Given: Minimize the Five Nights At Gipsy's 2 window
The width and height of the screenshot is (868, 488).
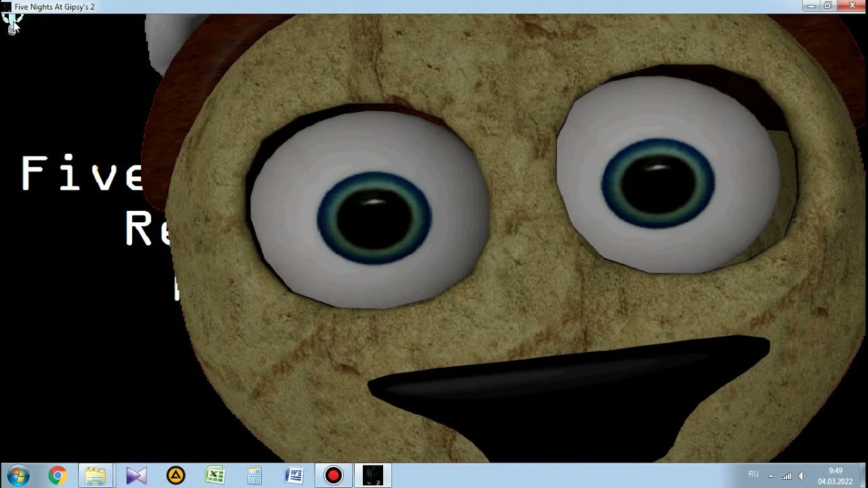Looking at the screenshot, I should [x=812, y=5].
